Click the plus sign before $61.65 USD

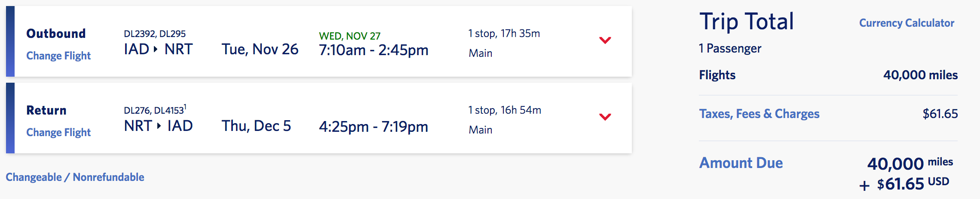pyautogui.click(x=864, y=186)
